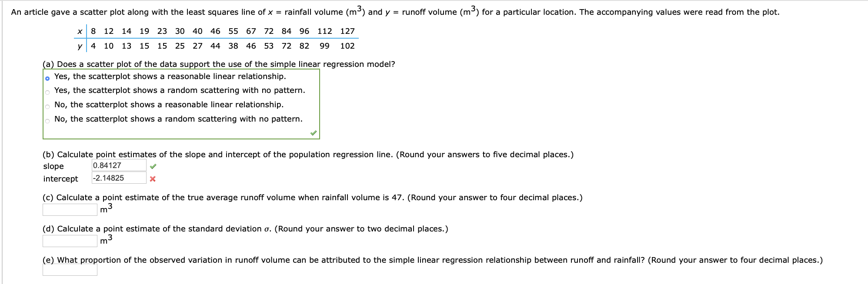Click the 'slope' label next to its field

click(53, 166)
